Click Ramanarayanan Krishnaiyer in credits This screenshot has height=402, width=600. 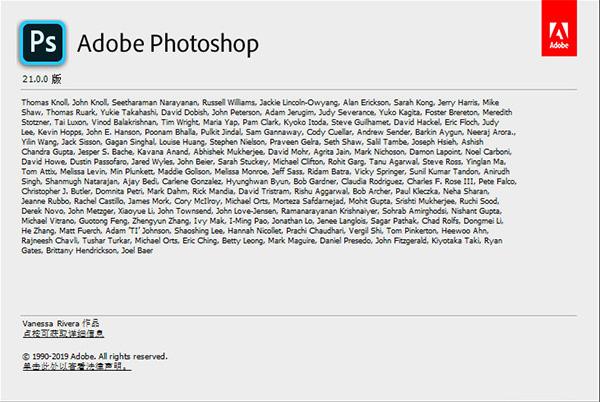[x=329, y=211]
